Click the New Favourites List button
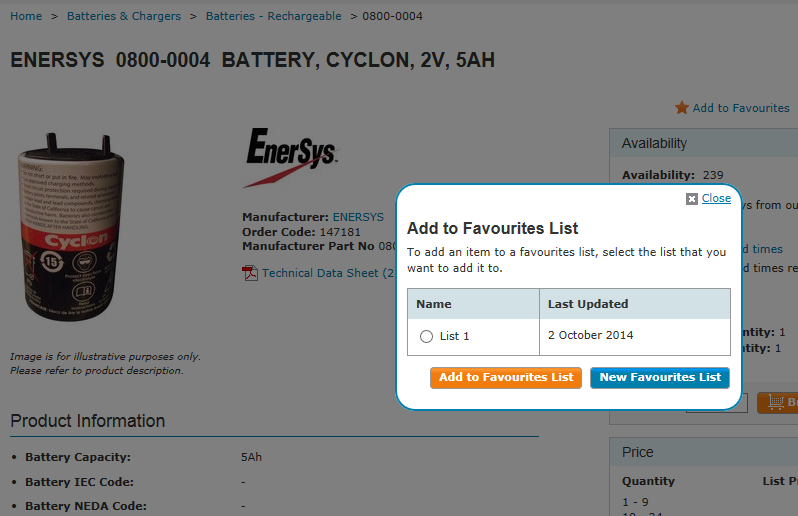Screen dimensions: 798x516 click(660, 378)
